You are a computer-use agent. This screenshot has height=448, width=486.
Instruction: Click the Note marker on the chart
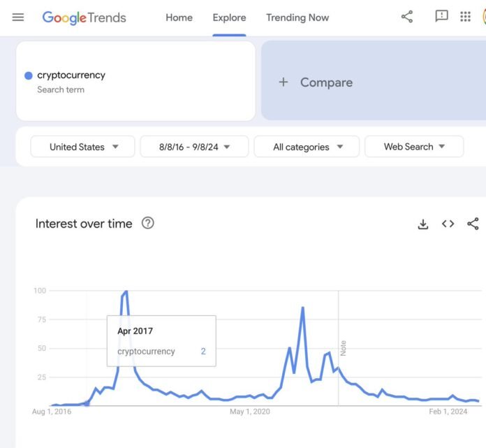(343, 348)
